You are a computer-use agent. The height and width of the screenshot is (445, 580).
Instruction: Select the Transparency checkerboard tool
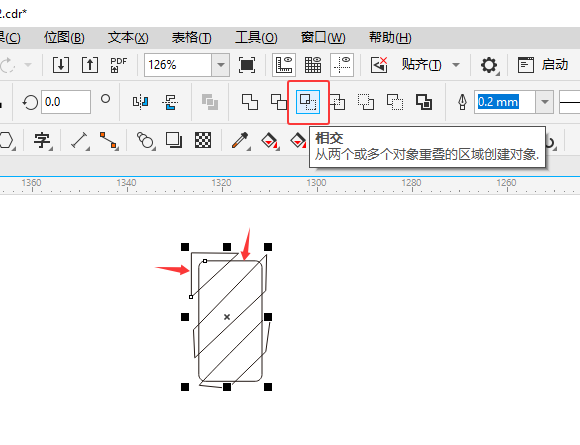[203, 141]
